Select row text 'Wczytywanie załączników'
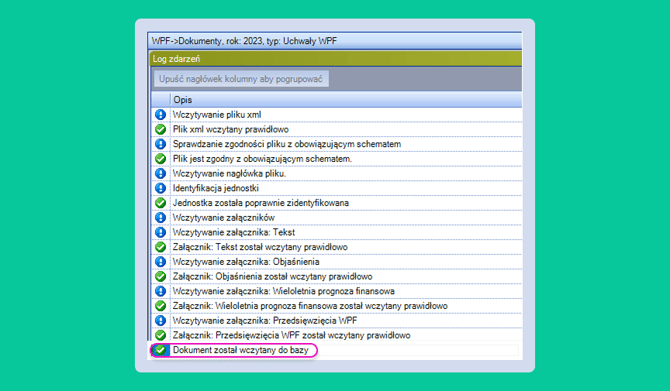This screenshot has height=391, width=670. (223, 218)
